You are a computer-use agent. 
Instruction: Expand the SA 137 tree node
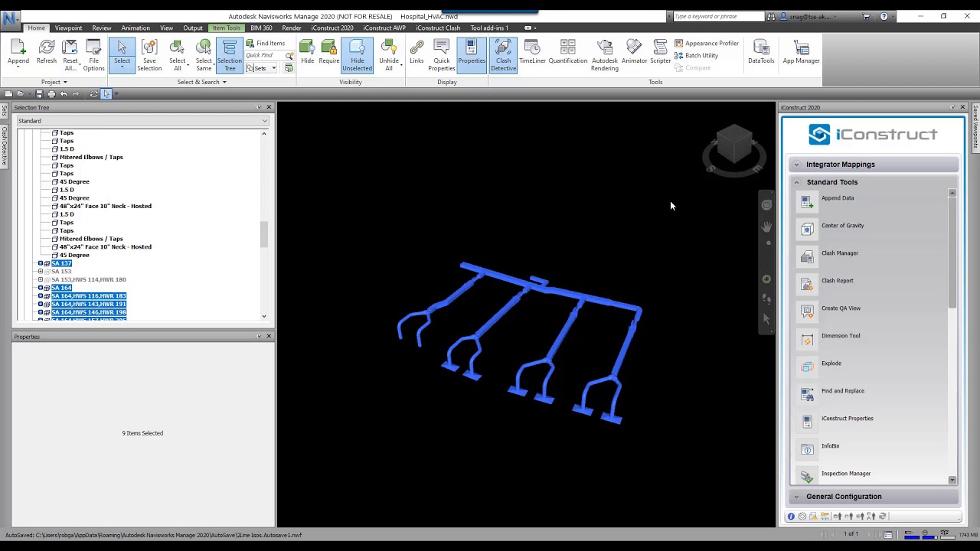pyautogui.click(x=41, y=263)
